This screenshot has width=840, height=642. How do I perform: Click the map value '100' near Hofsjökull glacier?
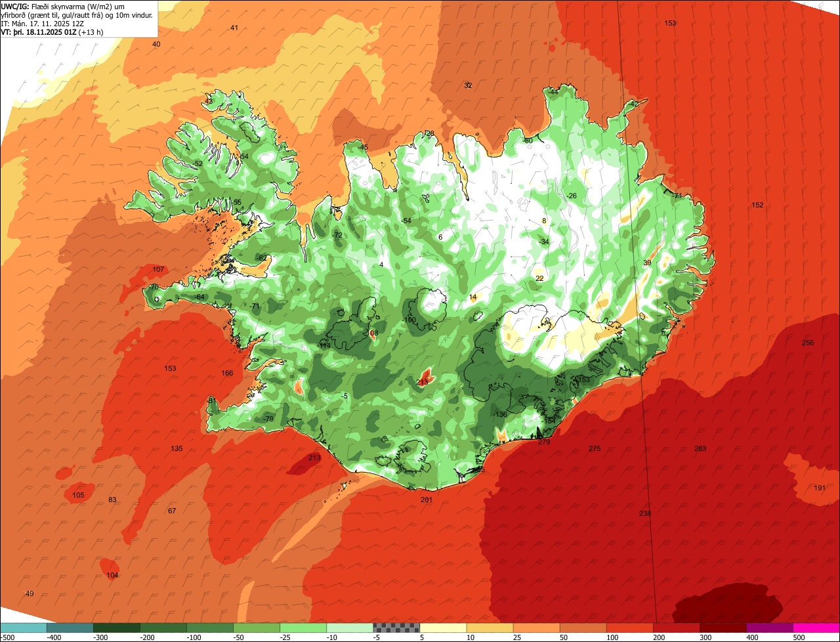410,320
